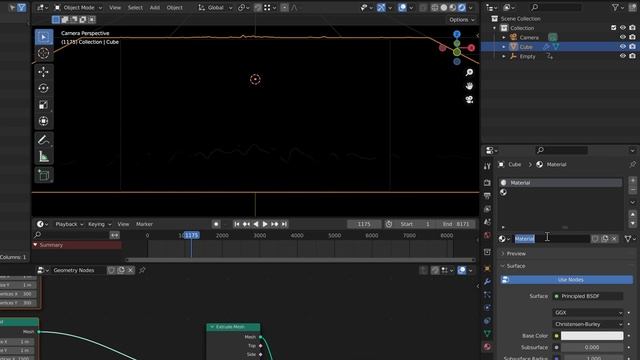The image size is (640, 360).
Task: Select the Annotate tool
Action: (x=44, y=140)
